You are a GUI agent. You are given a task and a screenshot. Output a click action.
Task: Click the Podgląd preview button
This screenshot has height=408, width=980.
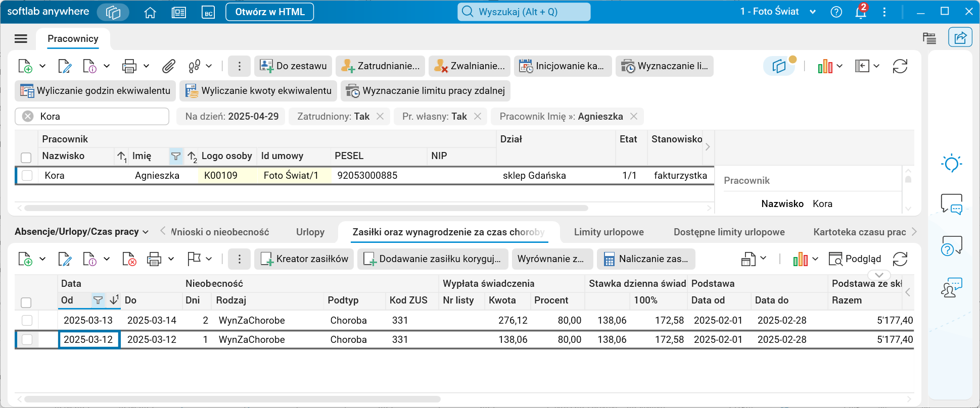tap(855, 259)
